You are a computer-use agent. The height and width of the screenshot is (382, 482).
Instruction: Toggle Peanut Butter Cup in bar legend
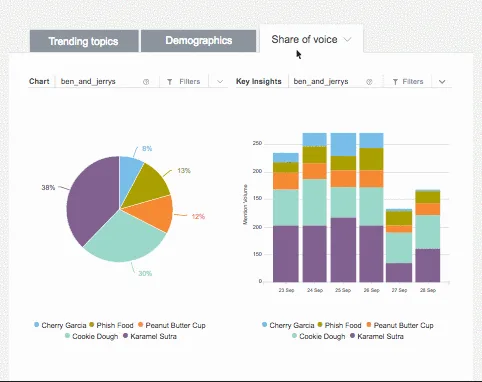(400, 325)
